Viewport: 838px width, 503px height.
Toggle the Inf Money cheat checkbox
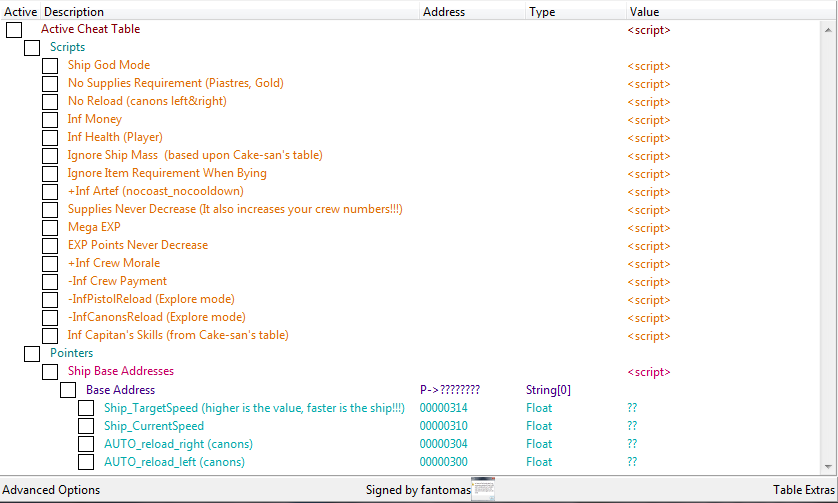tap(50, 120)
